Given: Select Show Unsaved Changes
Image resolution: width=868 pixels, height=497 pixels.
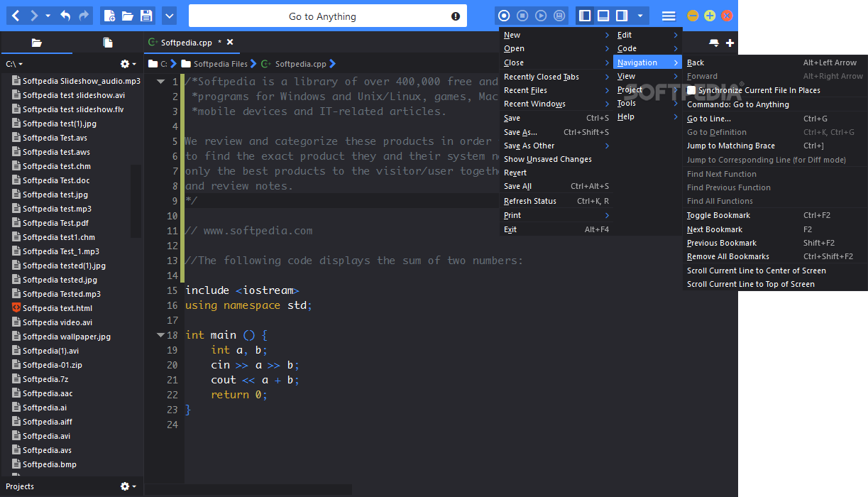Looking at the screenshot, I should [556, 159].
